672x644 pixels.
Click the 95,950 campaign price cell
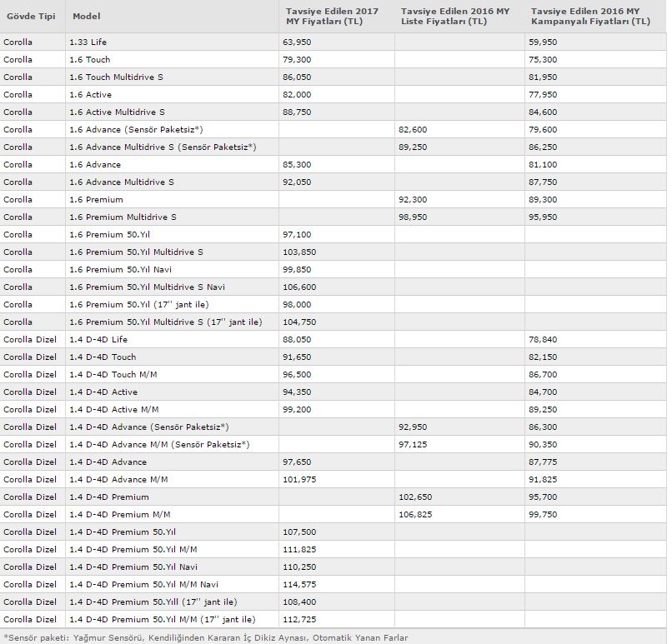(542, 217)
